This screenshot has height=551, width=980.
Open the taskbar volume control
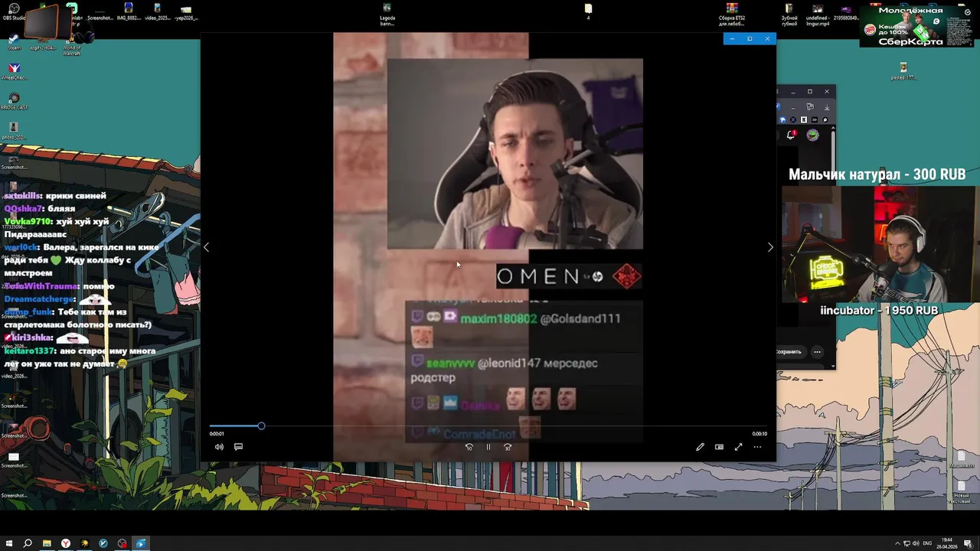[x=916, y=543]
